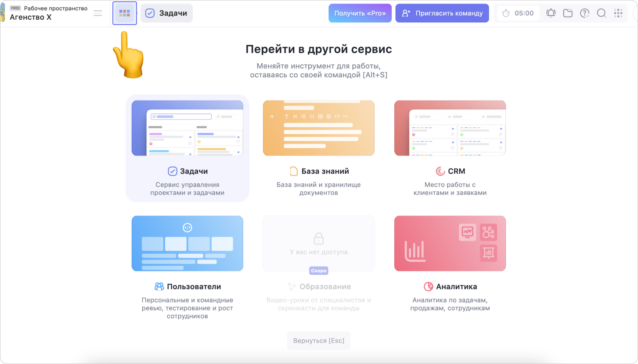Open search with magnifier icon
638x364 pixels.
[602, 13]
